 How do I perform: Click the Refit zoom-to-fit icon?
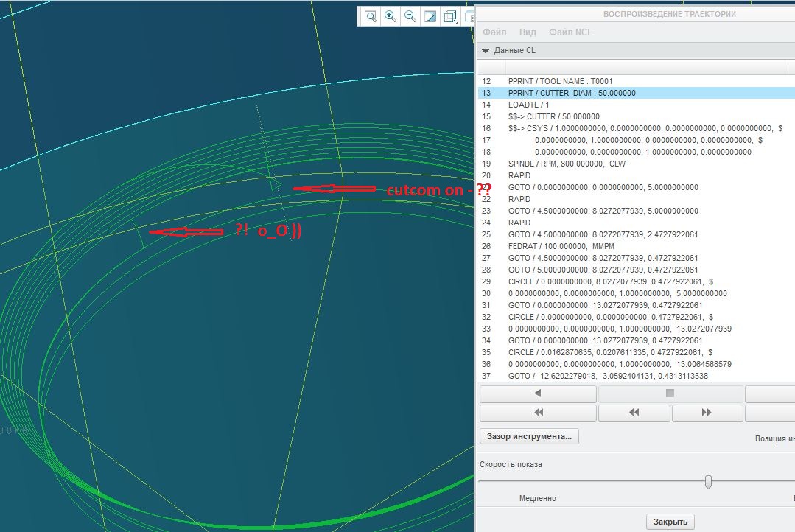[371, 16]
